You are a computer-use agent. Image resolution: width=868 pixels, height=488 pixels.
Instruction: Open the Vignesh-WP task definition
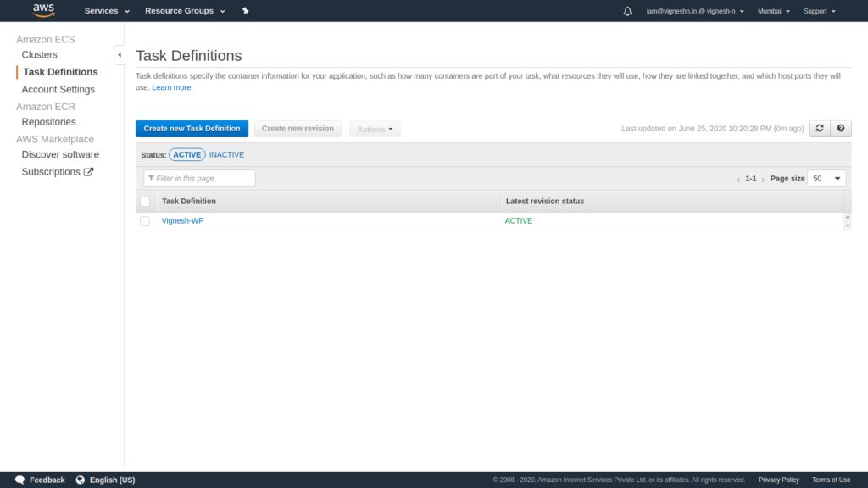[x=183, y=221]
